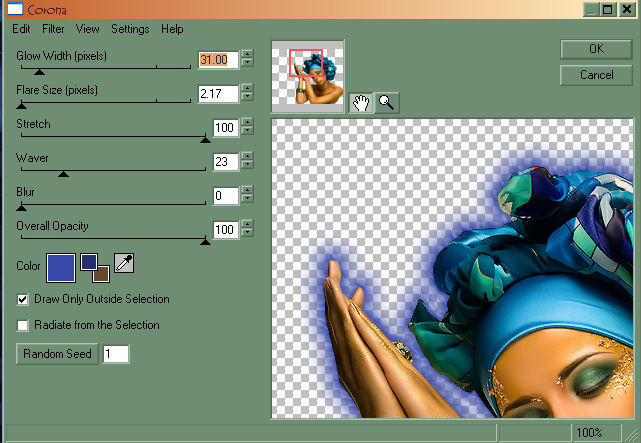Open the Filter menu
This screenshot has height=443, width=641.
[53, 29]
